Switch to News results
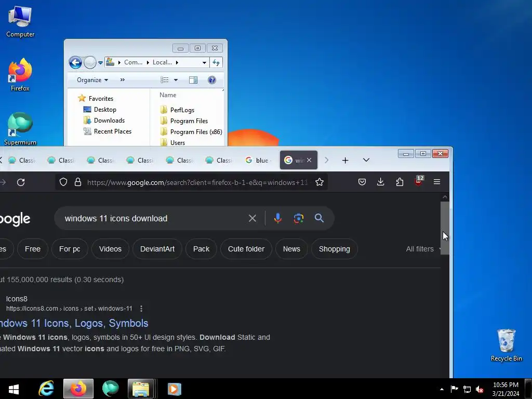Screen dimensions: 532x399 [291, 249]
